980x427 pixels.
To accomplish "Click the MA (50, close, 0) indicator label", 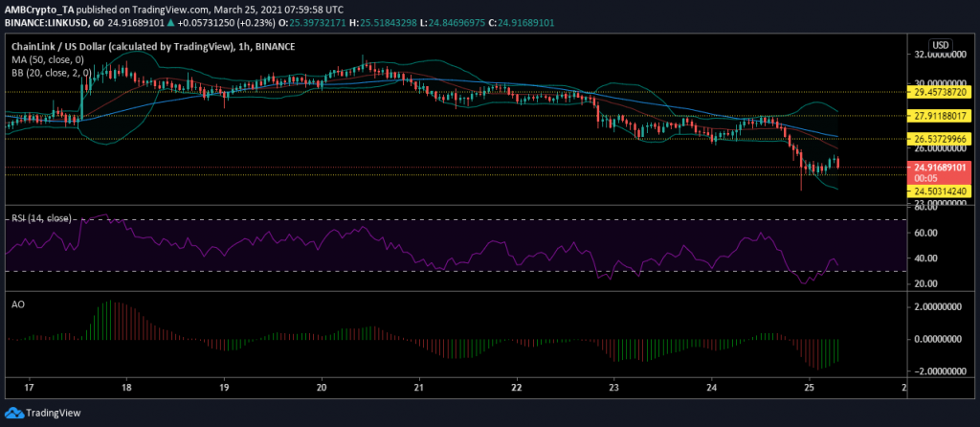I will coord(46,60).
